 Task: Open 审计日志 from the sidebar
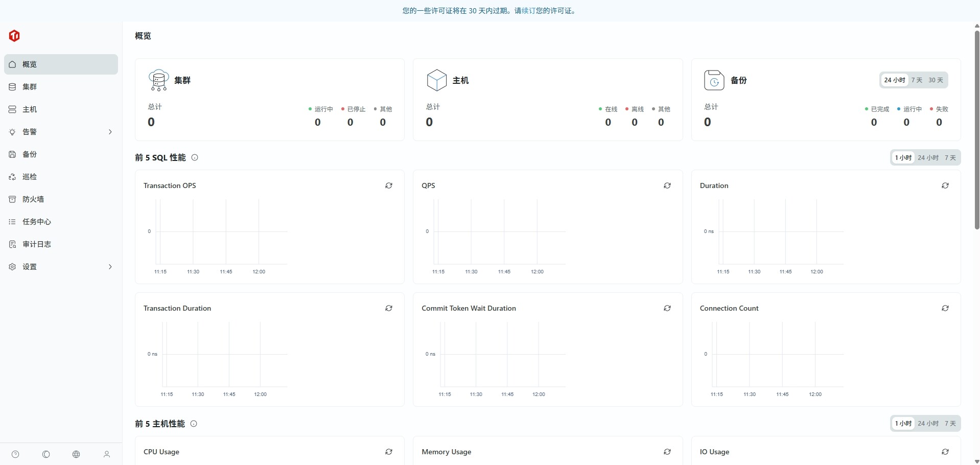coord(37,244)
